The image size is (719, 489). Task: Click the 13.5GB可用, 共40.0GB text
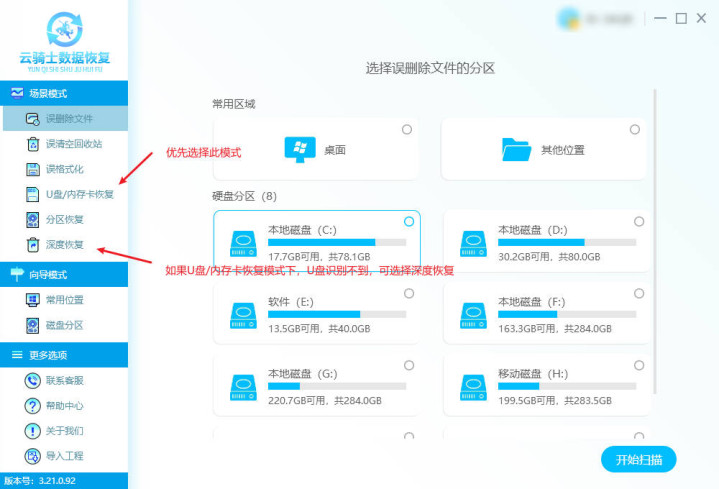[x=319, y=329]
